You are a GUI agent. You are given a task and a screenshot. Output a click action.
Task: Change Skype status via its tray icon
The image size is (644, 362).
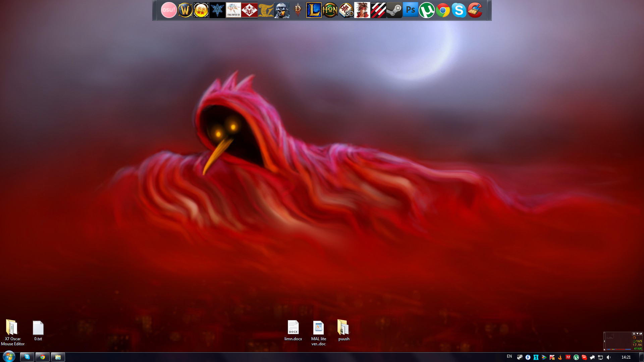pos(584,357)
